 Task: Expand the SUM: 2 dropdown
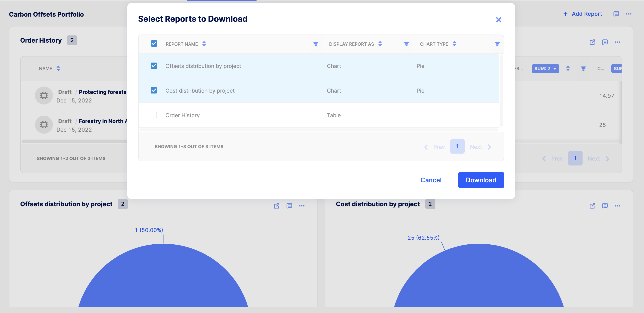tap(545, 69)
